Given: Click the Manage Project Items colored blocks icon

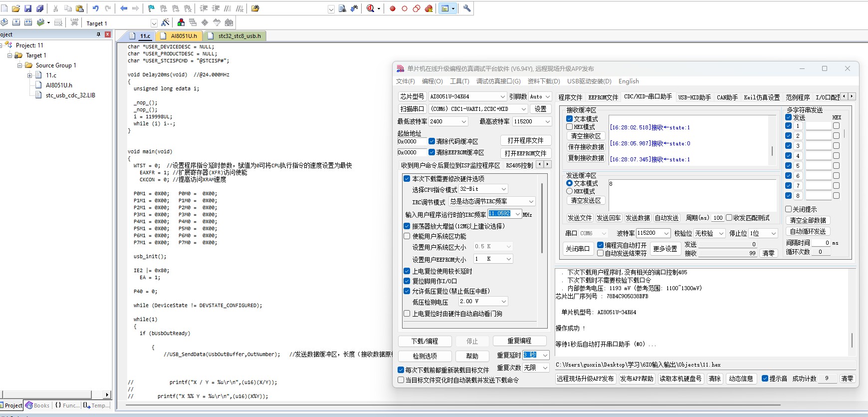Looking at the screenshot, I should tap(181, 22).
